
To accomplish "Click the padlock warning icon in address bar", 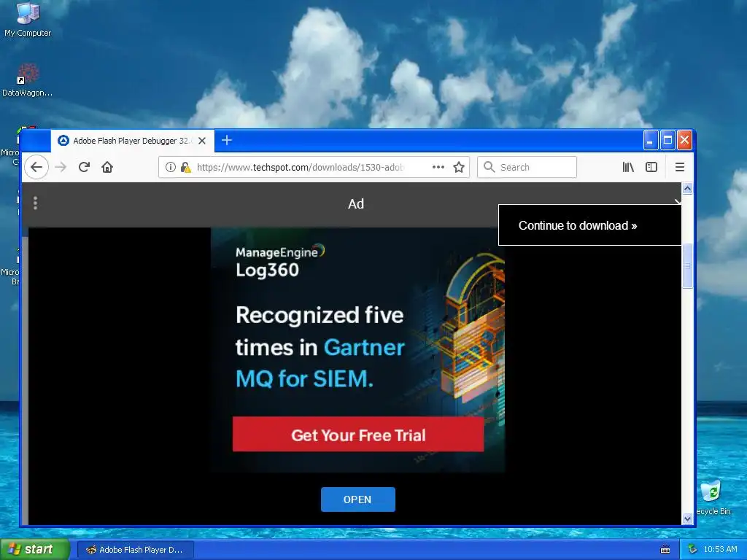I will (x=186, y=167).
